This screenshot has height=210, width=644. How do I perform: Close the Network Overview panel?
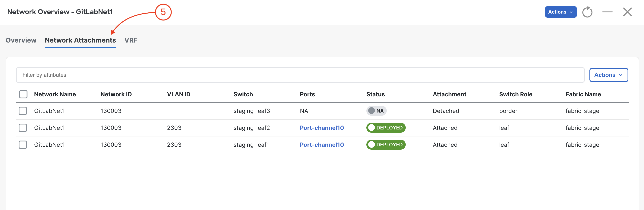[x=627, y=12]
